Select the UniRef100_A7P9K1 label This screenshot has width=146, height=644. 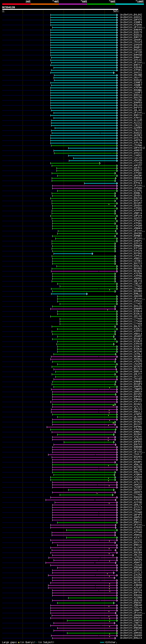131,70
